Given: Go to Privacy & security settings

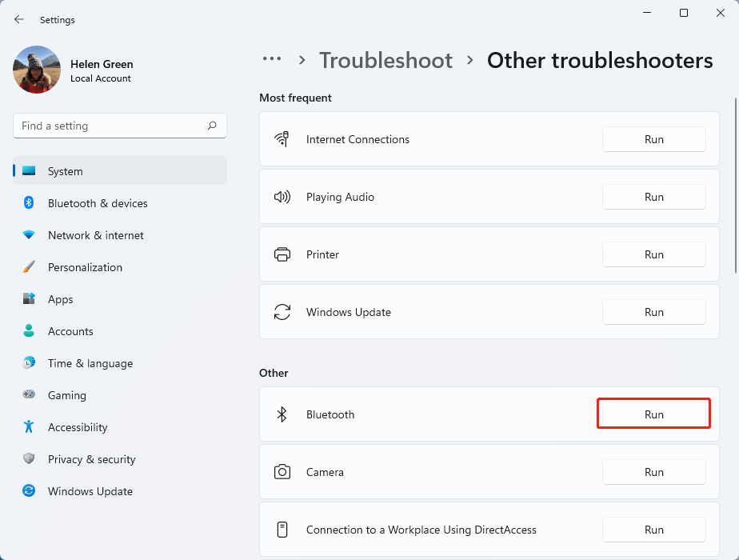Looking at the screenshot, I should [120, 459].
